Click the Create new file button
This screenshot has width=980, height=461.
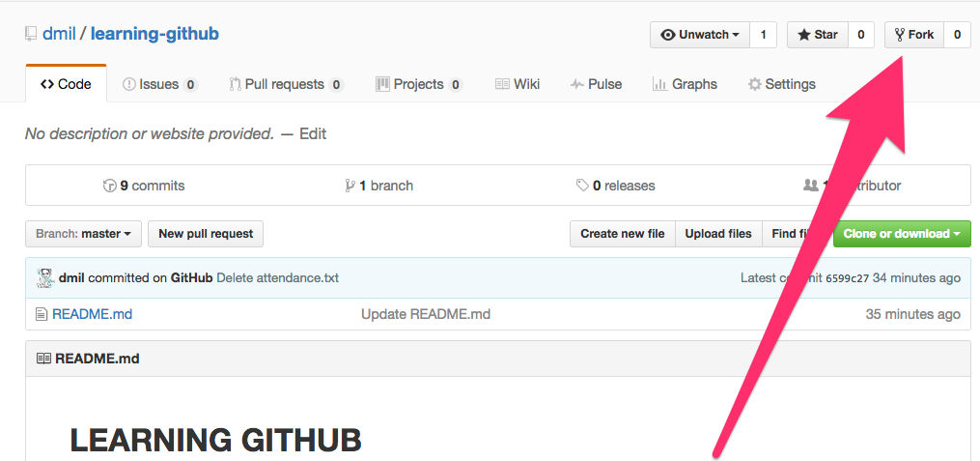[x=623, y=234]
